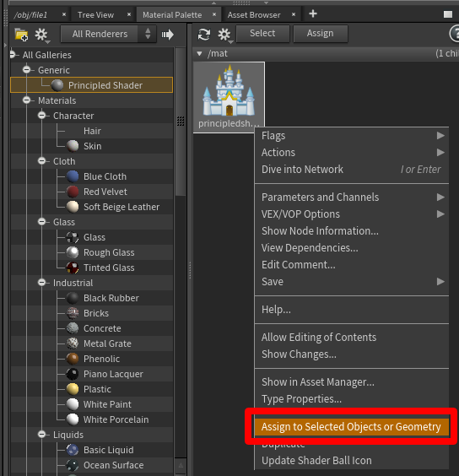This screenshot has width=459, height=476.
Task: Select the Principled Shader sphere icon
Action: point(57,85)
